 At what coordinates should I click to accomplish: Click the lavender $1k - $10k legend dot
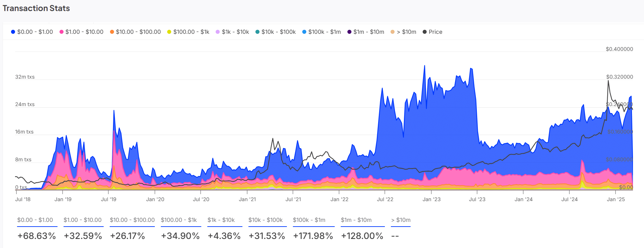pyautogui.click(x=218, y=32)
